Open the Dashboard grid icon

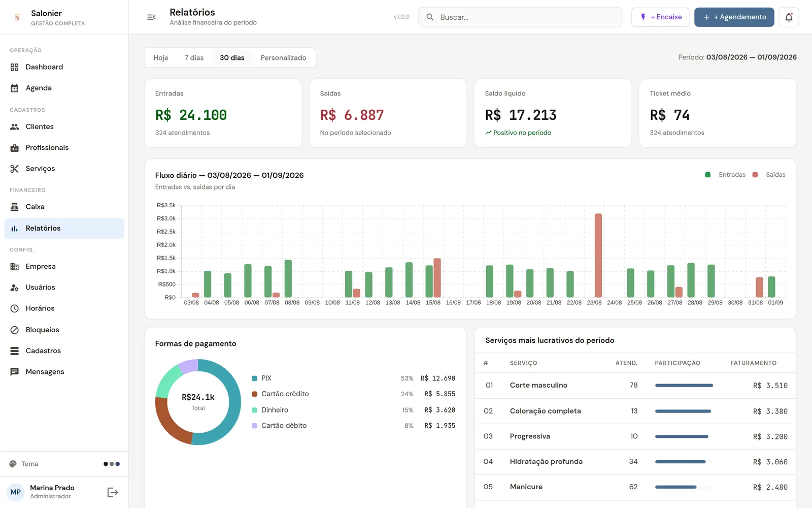click(x=15, y=67)
